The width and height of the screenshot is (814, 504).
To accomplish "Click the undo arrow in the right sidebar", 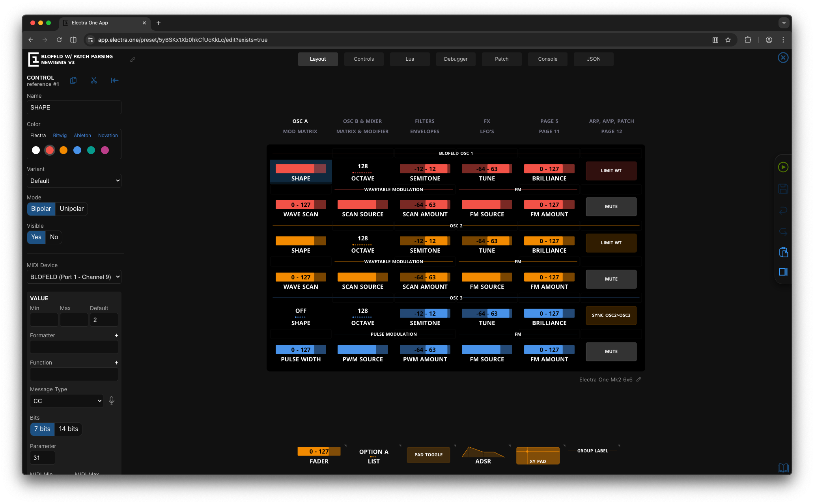I will 783,210.
